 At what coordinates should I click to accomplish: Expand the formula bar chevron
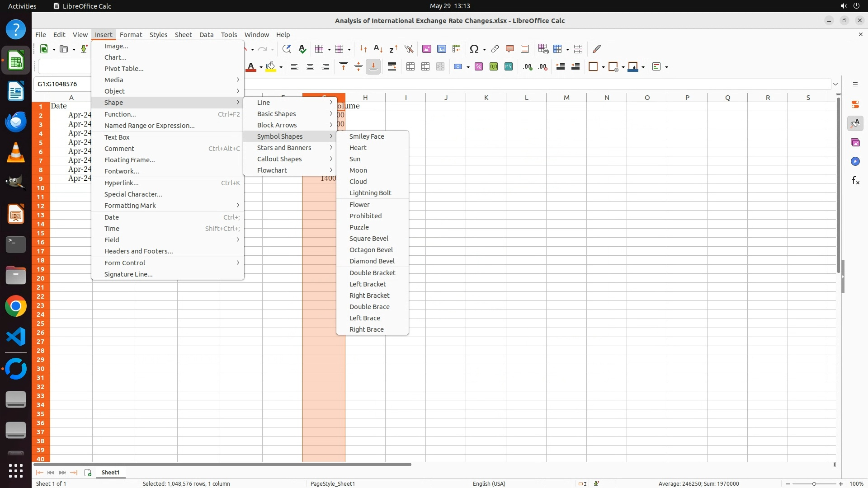[835, 84]
